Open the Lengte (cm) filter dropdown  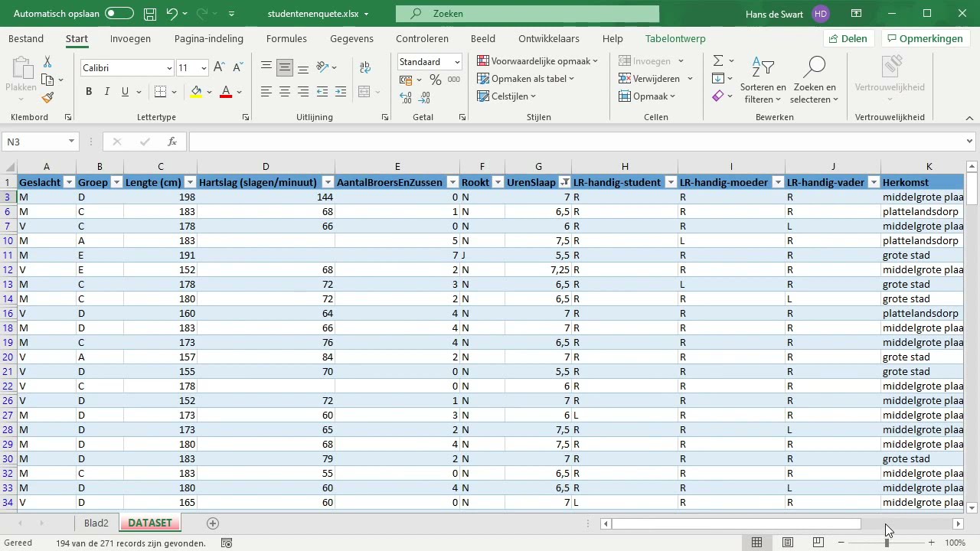pyautogui.click(x=190, y=182)
